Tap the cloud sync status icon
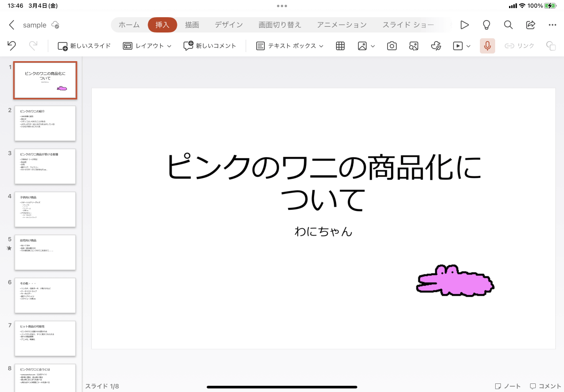Viewport: 564px width, 392px height. pyautogui.click(x=55, y=25)
